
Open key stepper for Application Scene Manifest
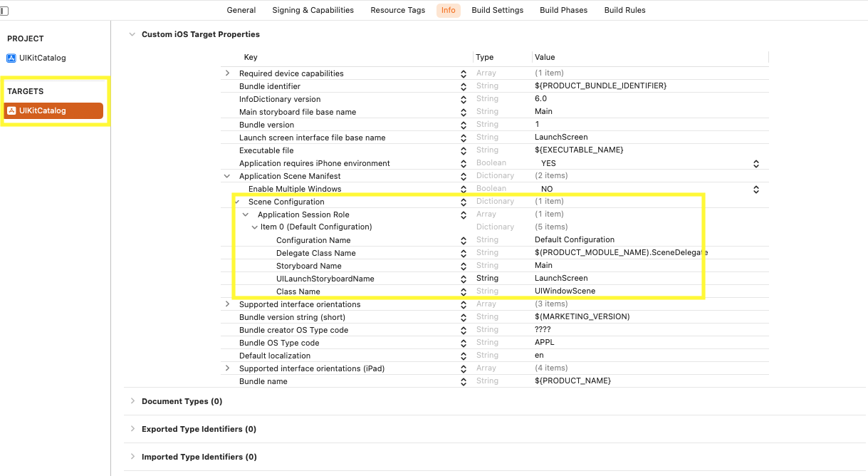[x=464, y=176]
